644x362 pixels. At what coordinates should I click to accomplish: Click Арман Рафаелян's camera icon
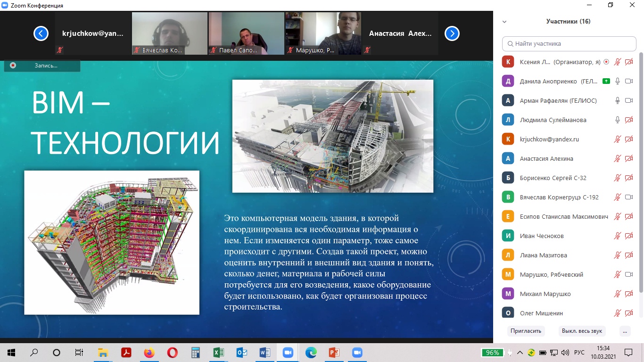(x=628, y=100)
